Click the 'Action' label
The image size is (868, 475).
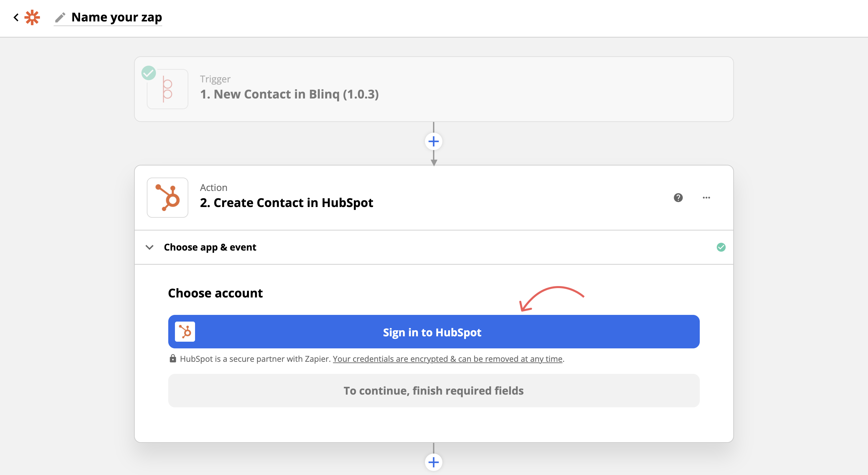point(213,188)
